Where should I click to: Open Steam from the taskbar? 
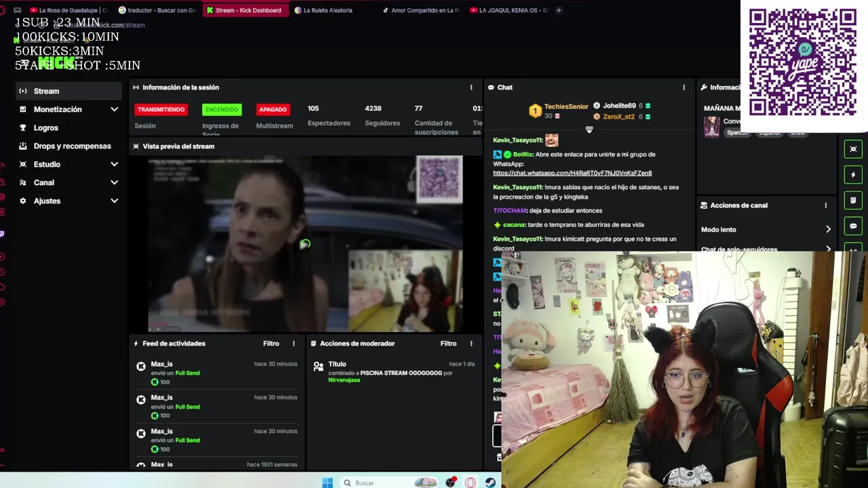click(x=490, y=483)
